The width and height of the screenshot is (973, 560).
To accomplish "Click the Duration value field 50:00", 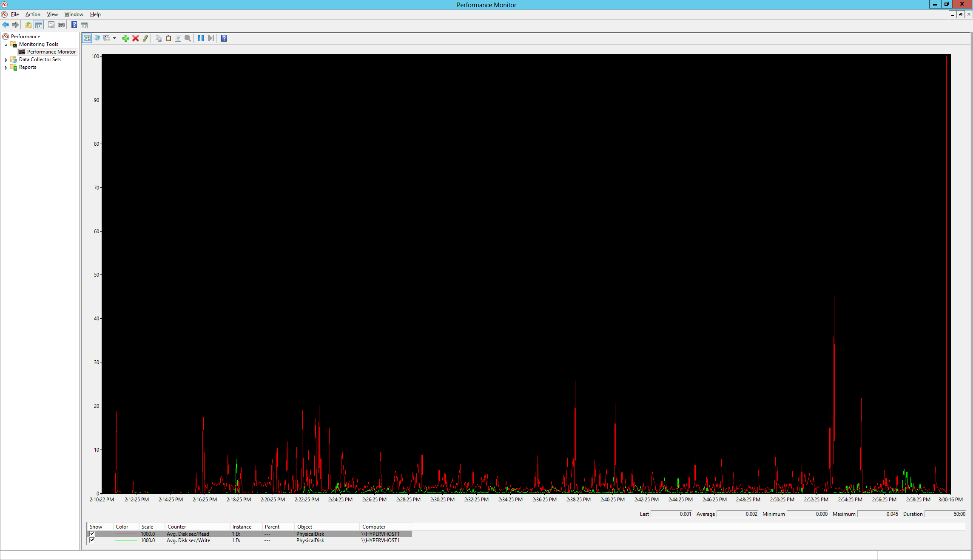I will (x=945, y=514).
